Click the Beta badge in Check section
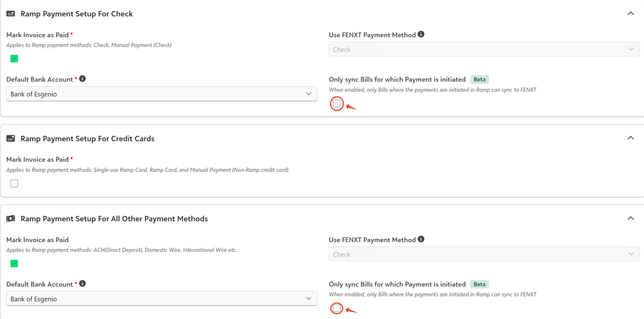 tap(479, 79)
